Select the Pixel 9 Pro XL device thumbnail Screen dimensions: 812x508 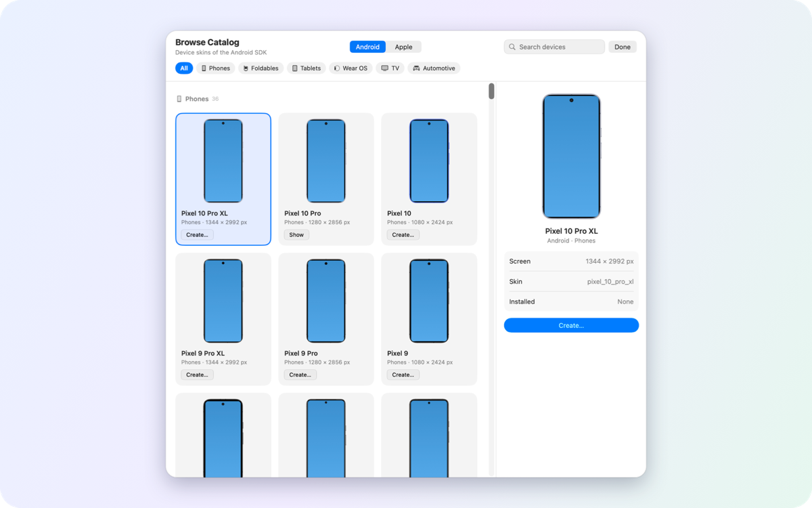tap(223, 301)
